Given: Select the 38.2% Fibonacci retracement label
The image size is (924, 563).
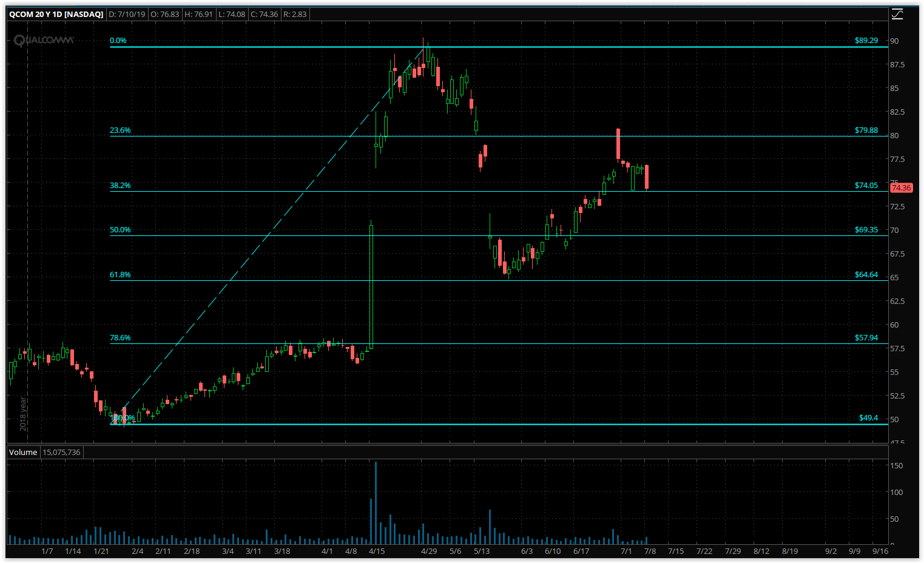Looking at the screenshot, I should [x=120, y=186].
